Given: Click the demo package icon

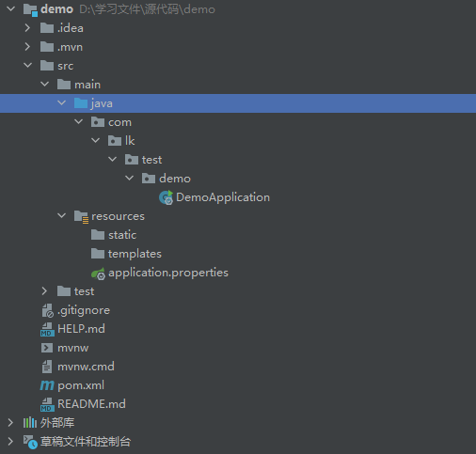Looking at the screenshot, I should pyautogui.click(x=149, y=179).
